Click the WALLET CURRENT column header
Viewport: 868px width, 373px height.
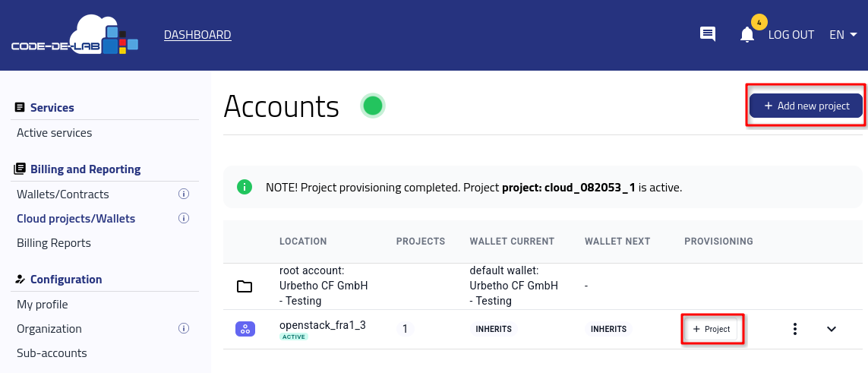click(512, 242)
